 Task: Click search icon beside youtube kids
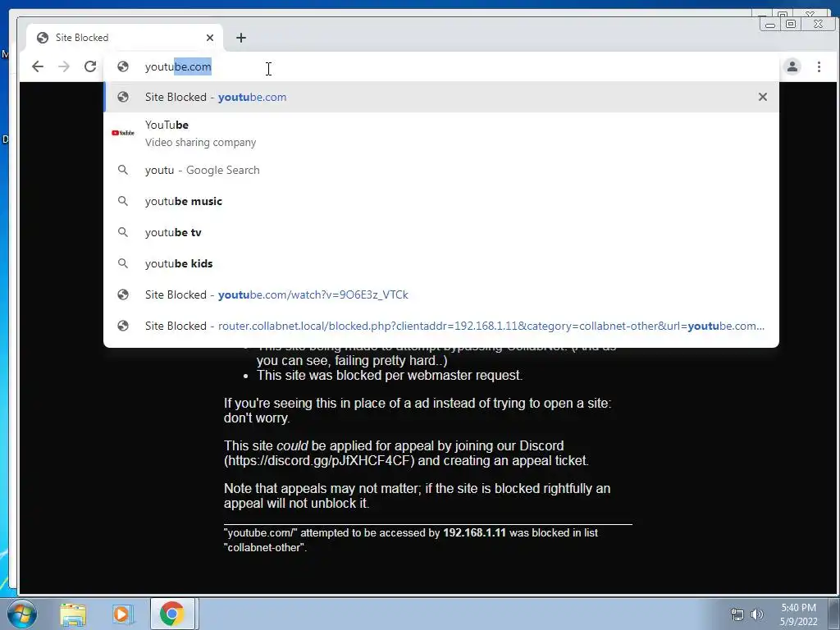coord(123,263)
